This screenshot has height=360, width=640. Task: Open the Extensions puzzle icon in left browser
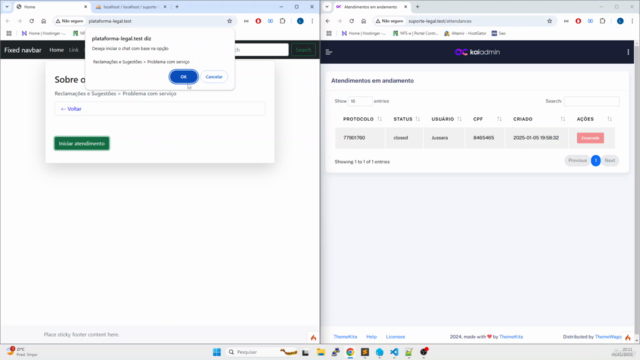tap(282, 21)
